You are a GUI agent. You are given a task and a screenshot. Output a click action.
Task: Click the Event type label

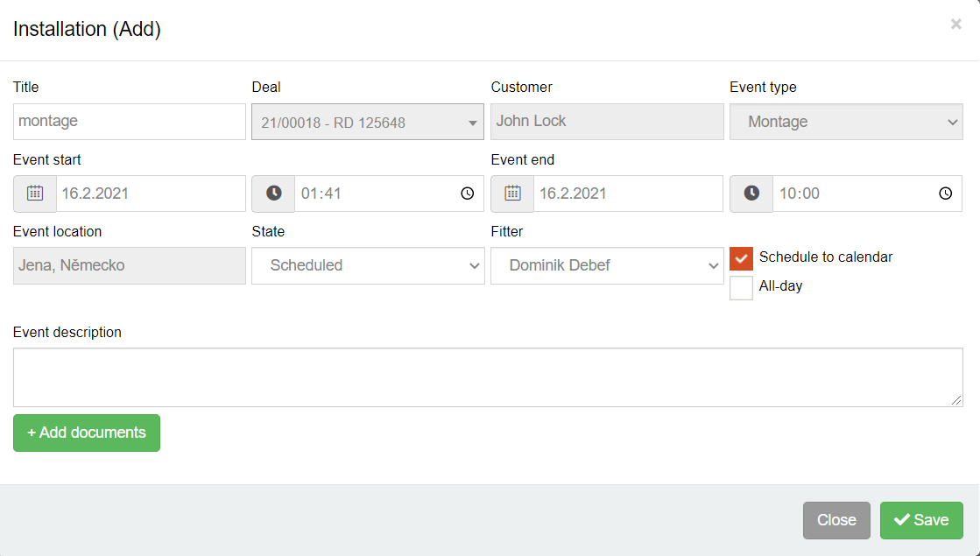click(x=763, y=88)
